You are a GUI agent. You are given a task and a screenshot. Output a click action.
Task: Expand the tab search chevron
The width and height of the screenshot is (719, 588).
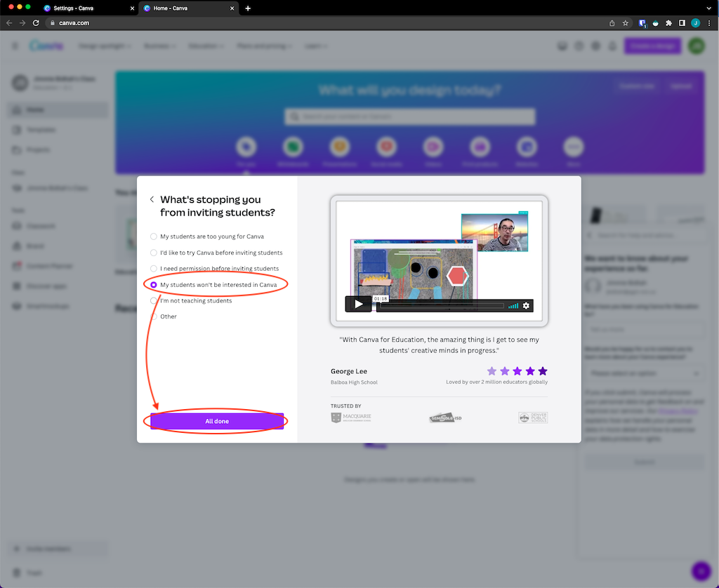click(709, 8)
